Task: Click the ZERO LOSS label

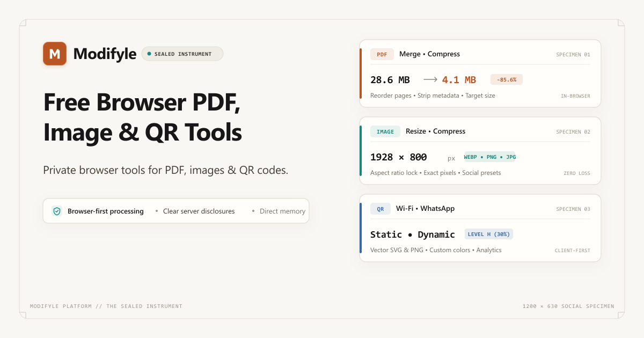Action: tap(577, 173)
